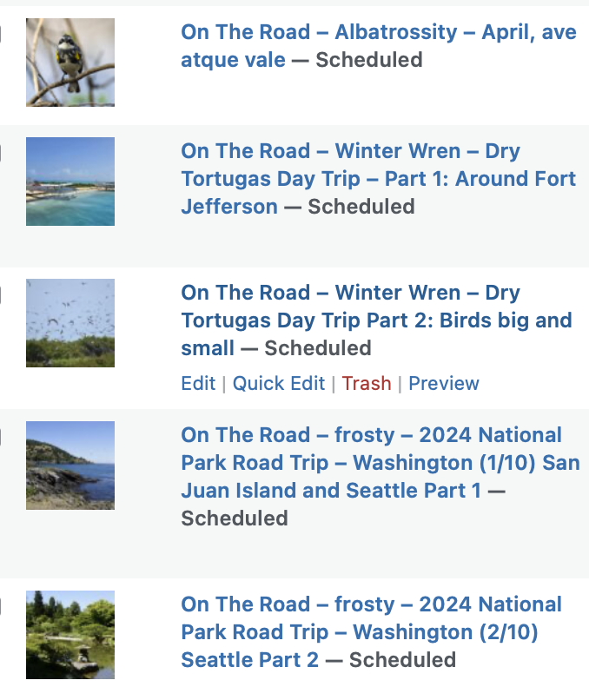
Task: Click Trash for the Part 2 Birds post
Action: pos(367,384)
